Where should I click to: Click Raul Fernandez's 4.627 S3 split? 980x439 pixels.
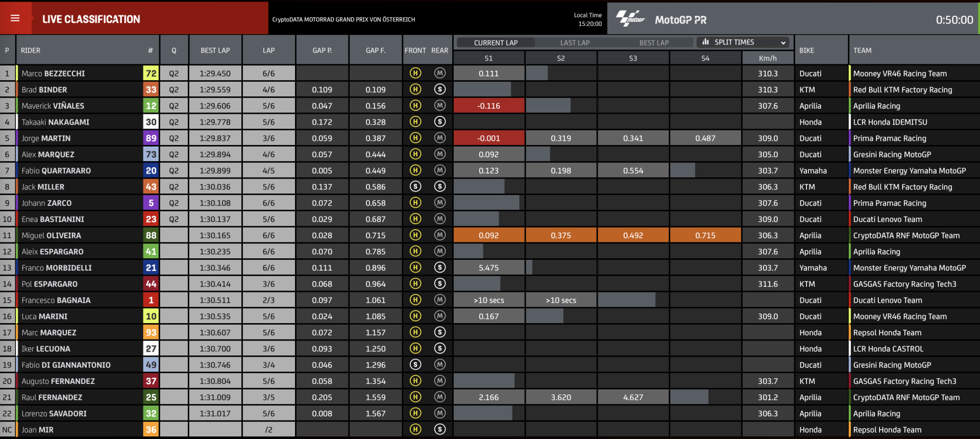pos(633,397)
